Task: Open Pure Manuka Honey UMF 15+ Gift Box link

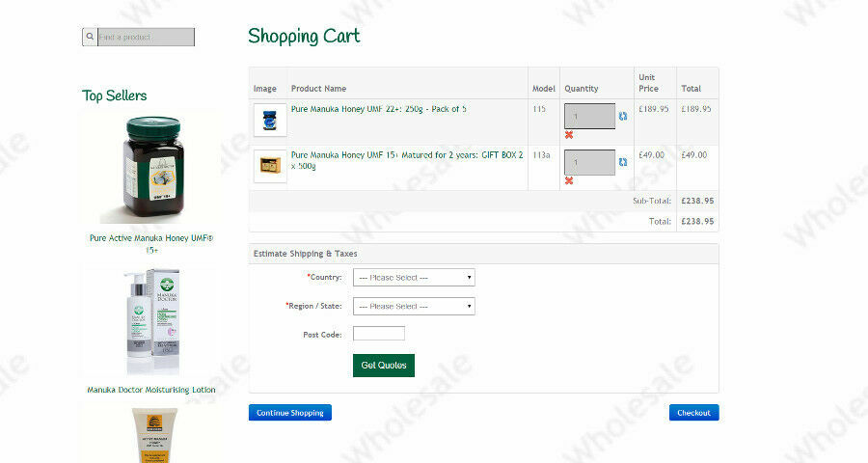Action: [x=407, y=160]
